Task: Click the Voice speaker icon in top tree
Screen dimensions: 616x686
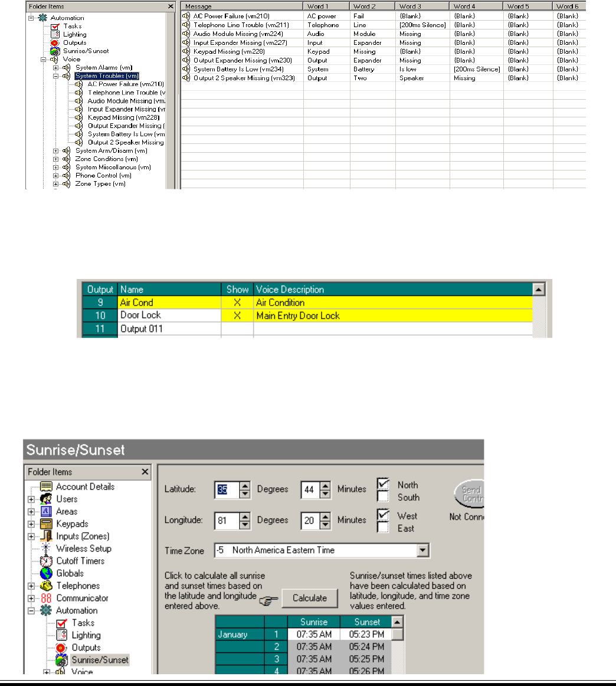Action: pos(54,60)
